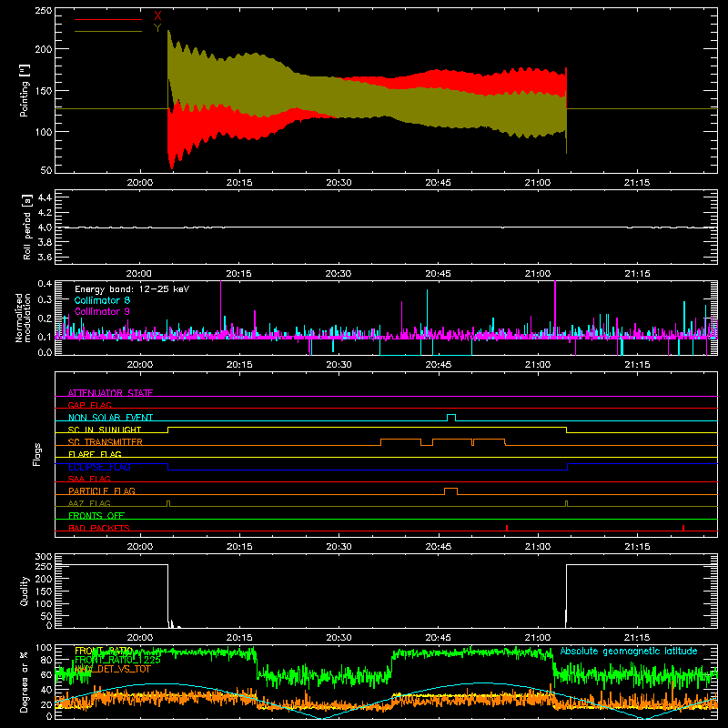The image size is (728, 728).
Task: Click 'Energy band: 12-25 keV' annotation
Action: click(x=132, y=289)
